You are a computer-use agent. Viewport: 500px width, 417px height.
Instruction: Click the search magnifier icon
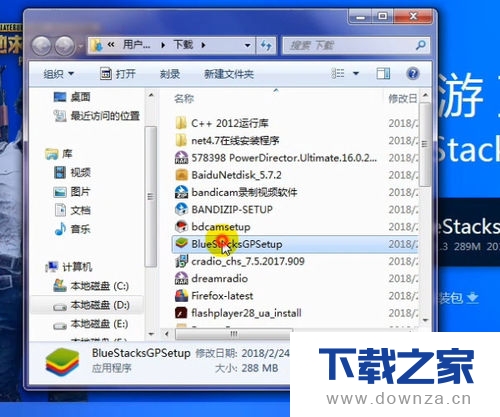click(421, 45)
